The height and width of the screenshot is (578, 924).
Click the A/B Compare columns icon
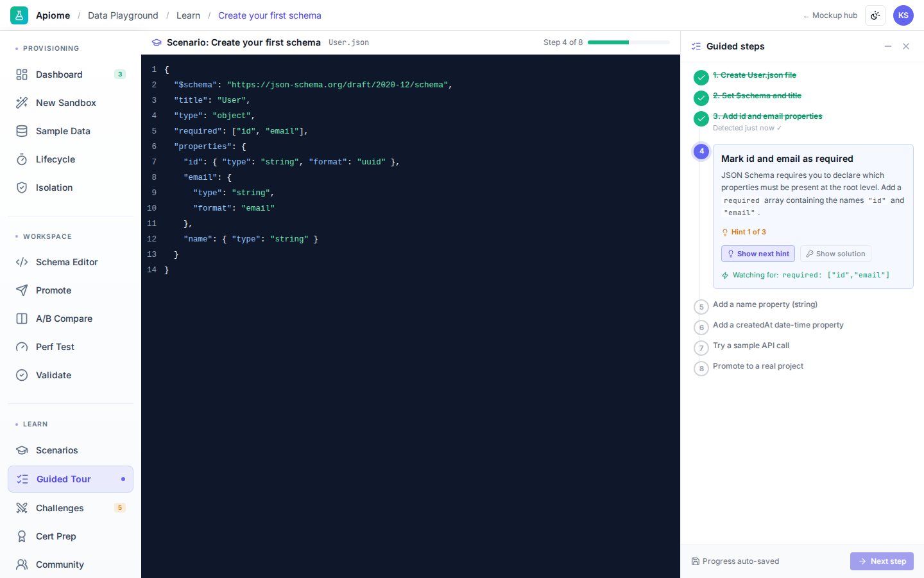pos(22,319)
